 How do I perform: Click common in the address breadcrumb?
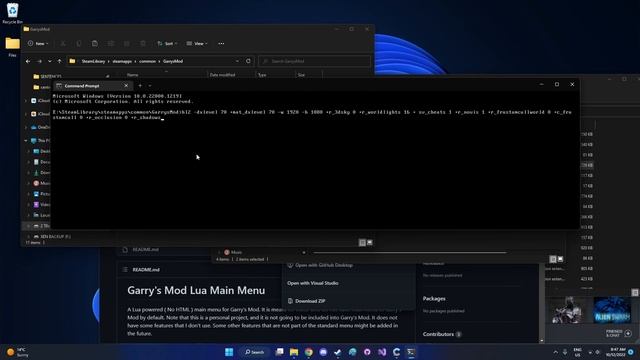click(147, 61)
